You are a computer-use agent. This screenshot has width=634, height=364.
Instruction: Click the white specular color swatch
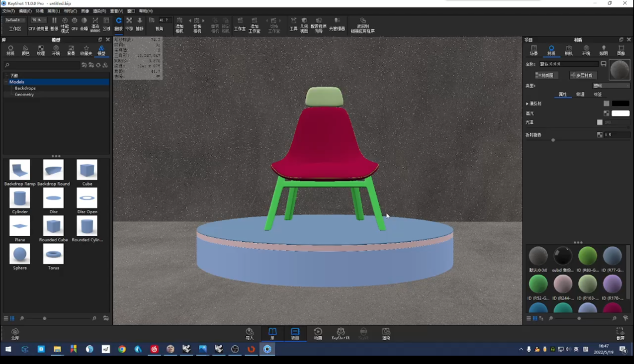pos(620,113)
